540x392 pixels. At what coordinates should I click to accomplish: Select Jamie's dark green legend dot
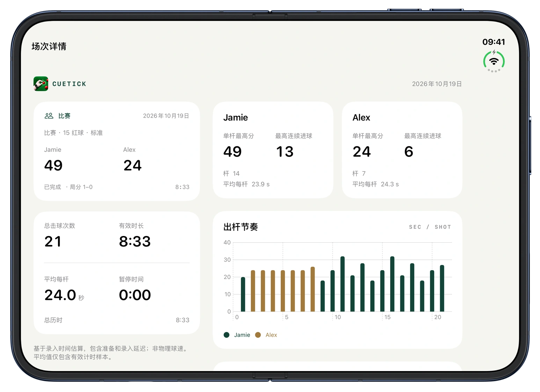(x=226, y=335)
